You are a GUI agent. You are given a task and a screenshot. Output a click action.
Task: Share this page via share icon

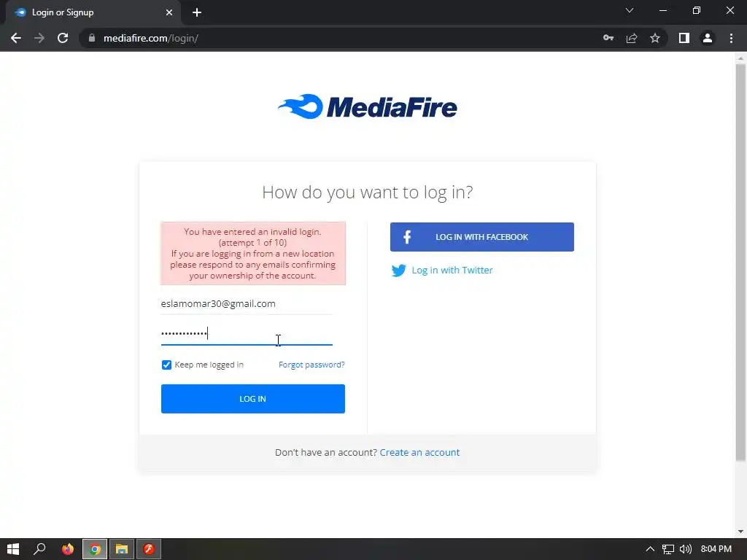(632, 38)
